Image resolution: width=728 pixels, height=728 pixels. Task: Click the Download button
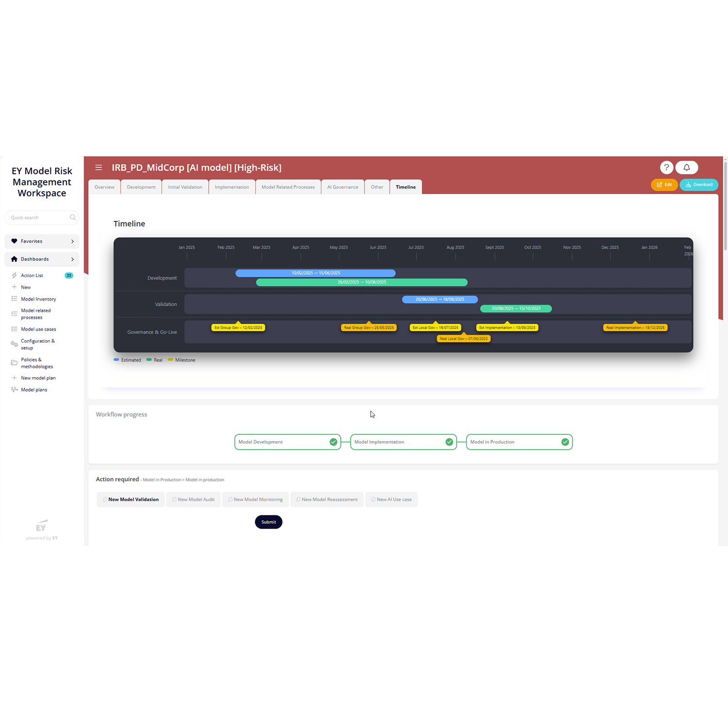pyautogui.click(x=699, y=184)
